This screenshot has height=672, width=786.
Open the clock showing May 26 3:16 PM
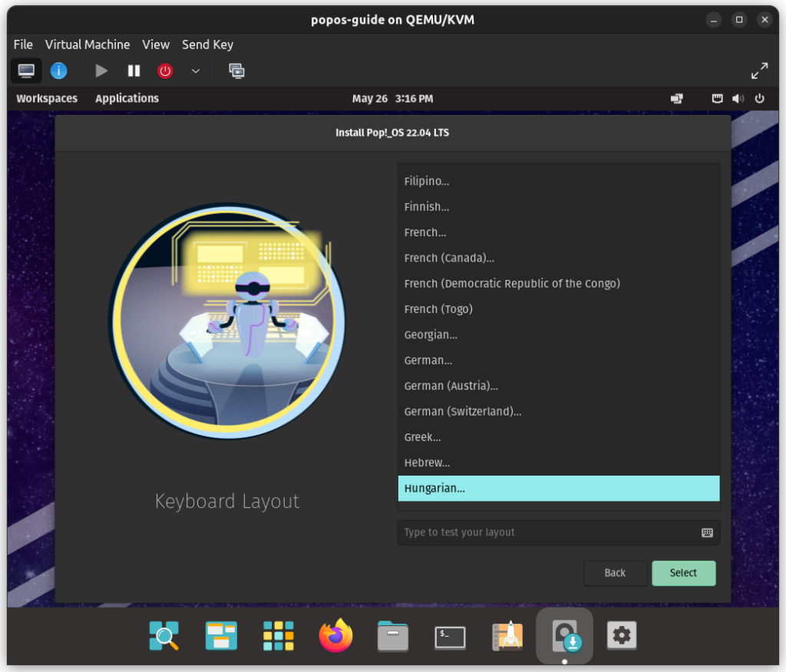[392, 99]
